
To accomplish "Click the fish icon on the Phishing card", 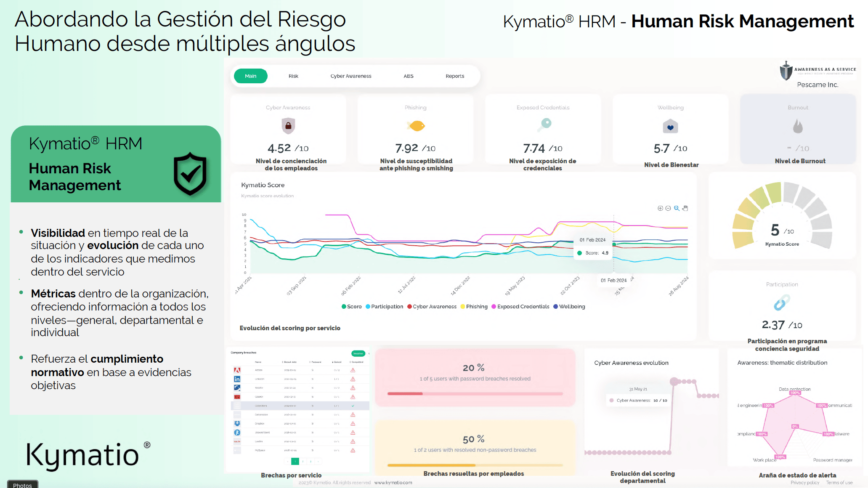I will pyautogui.click(x=415, y=125).
